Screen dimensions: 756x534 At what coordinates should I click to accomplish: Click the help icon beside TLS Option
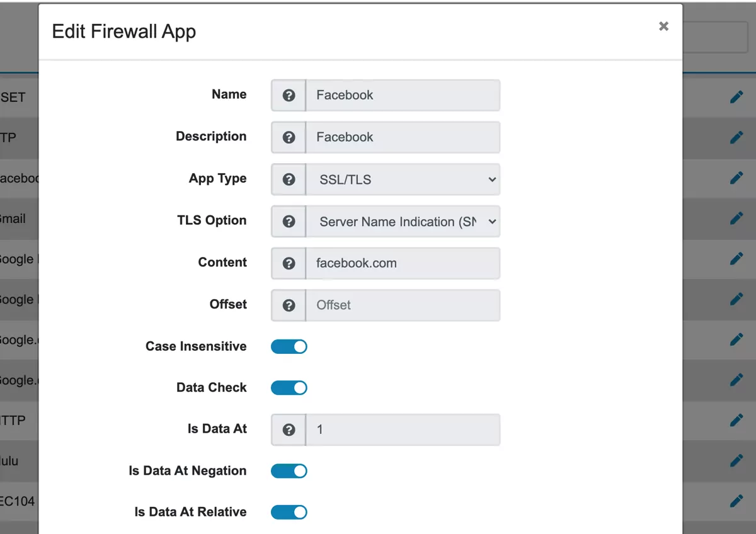pyautogui.click(x=288, y=221)
